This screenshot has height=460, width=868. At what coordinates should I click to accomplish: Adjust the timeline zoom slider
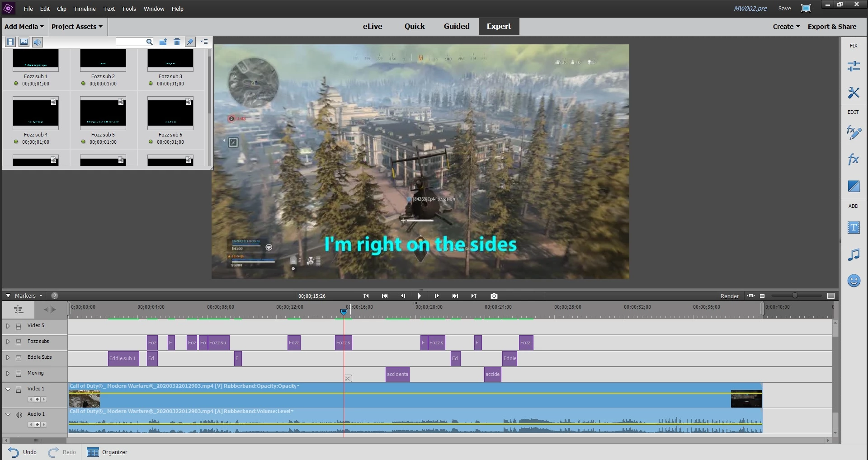(795, 296)
